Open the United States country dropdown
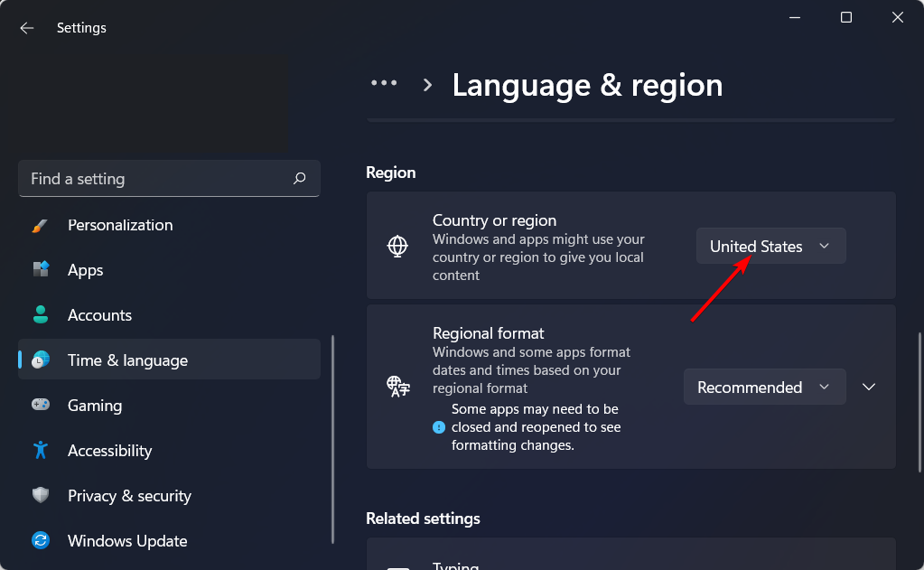 coord(770,246)
